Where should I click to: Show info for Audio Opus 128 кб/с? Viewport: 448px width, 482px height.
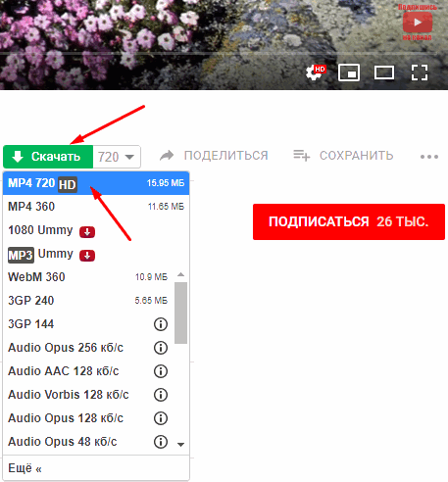tap(161, 418)
